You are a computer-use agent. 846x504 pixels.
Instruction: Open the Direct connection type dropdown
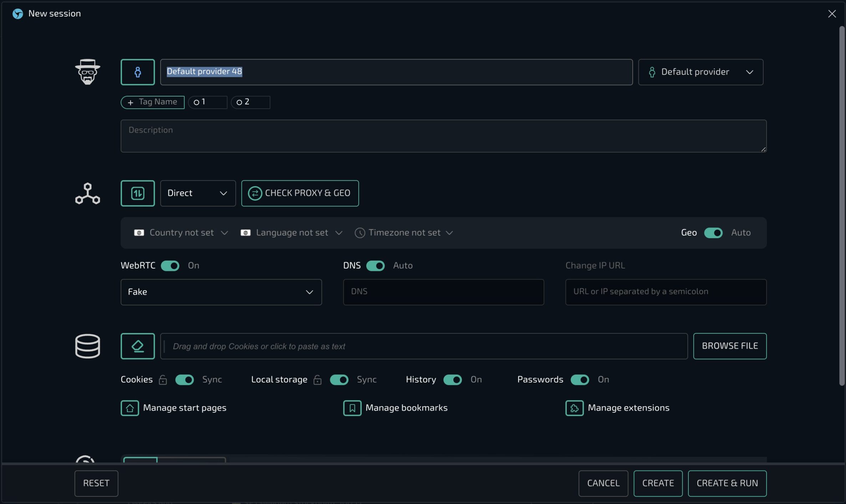click(198, 193)
